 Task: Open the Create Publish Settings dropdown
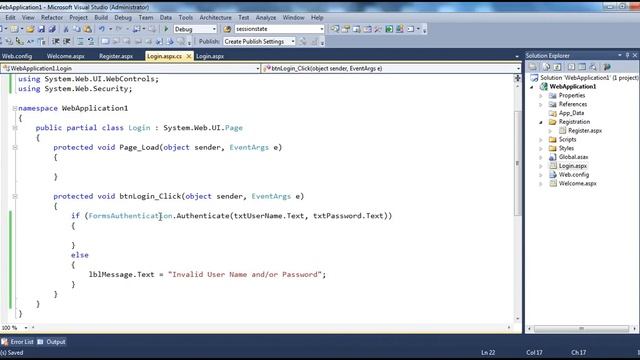coord(293,41)
